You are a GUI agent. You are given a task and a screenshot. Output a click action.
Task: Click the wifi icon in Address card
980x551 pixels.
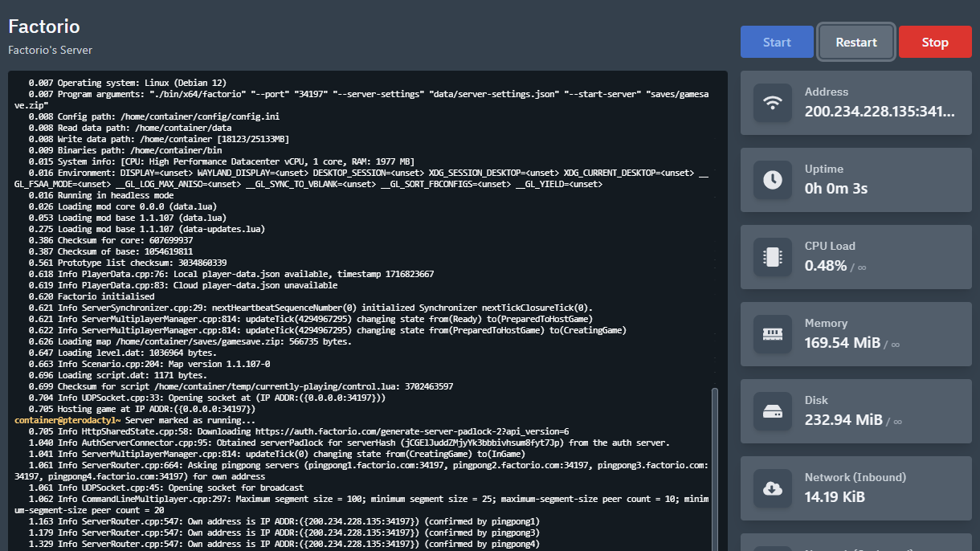click(772, 103)
